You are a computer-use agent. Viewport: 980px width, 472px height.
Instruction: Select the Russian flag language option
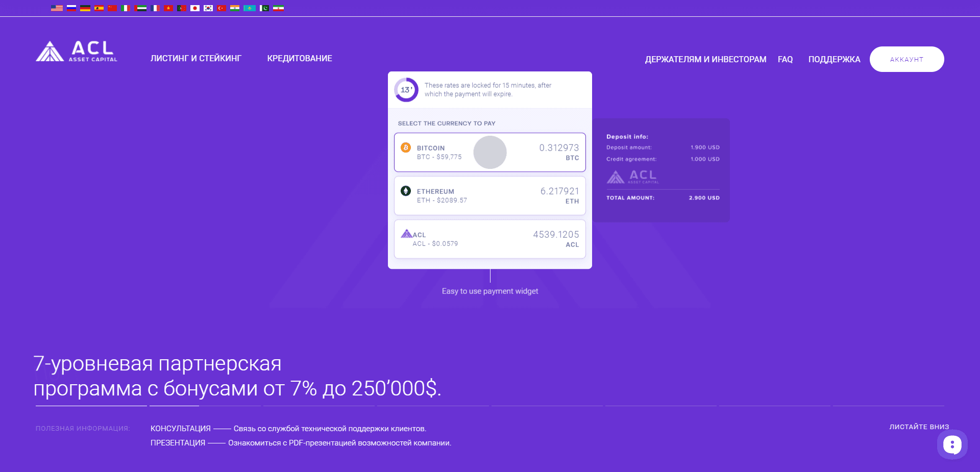(x=71, y=8)
